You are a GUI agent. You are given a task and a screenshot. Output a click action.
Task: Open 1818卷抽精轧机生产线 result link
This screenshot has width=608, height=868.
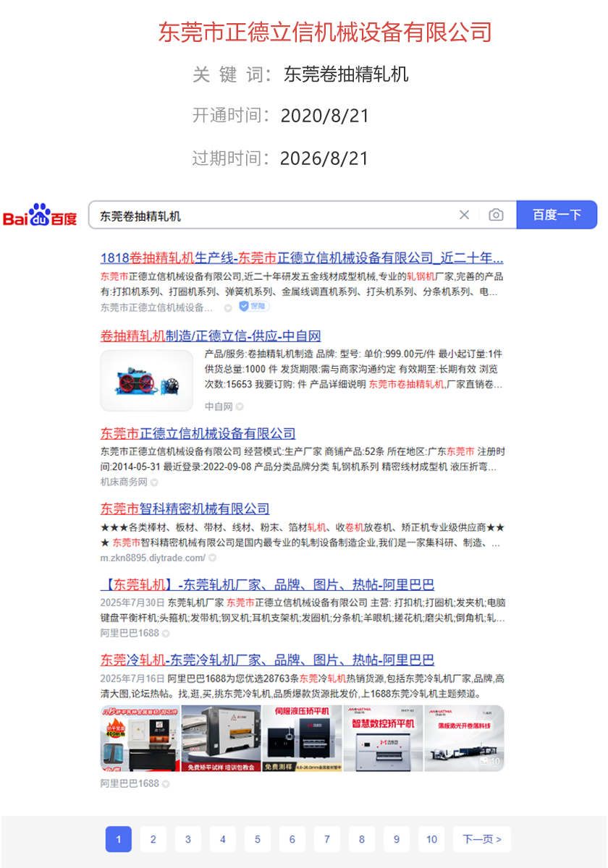tap(301, 258)
